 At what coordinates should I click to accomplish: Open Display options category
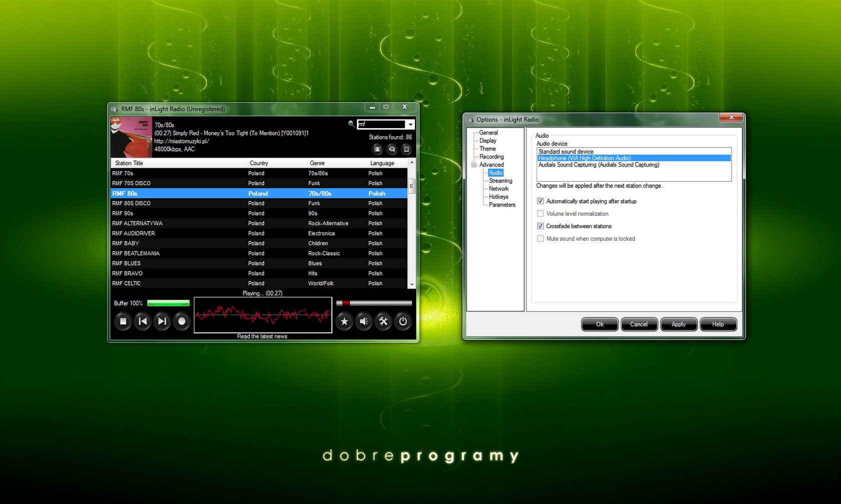(488, 141)
